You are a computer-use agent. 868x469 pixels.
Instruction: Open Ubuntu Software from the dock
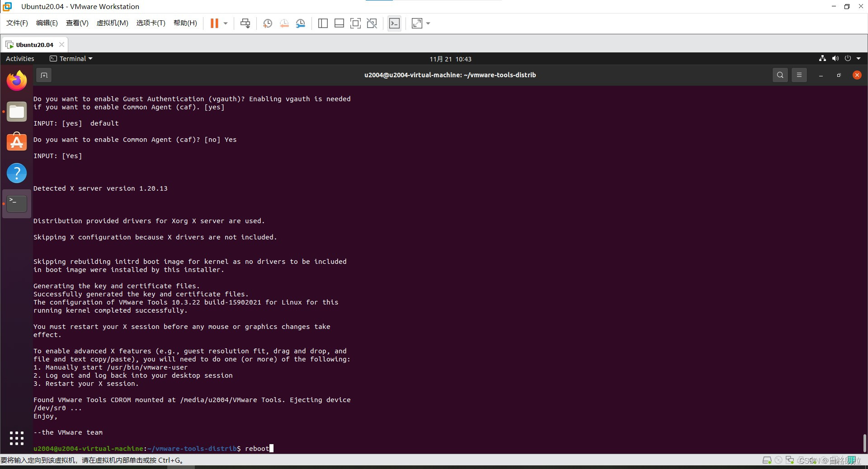[x=17, y=141]
